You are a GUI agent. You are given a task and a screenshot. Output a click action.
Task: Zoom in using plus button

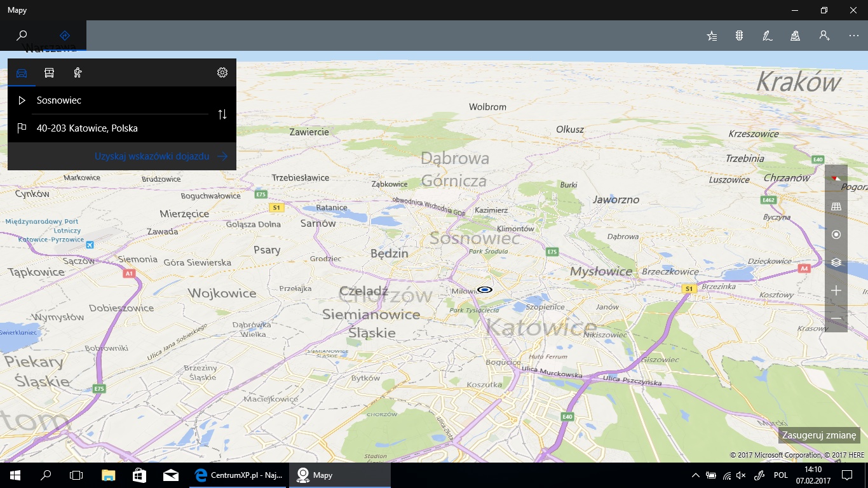point(836,290)
